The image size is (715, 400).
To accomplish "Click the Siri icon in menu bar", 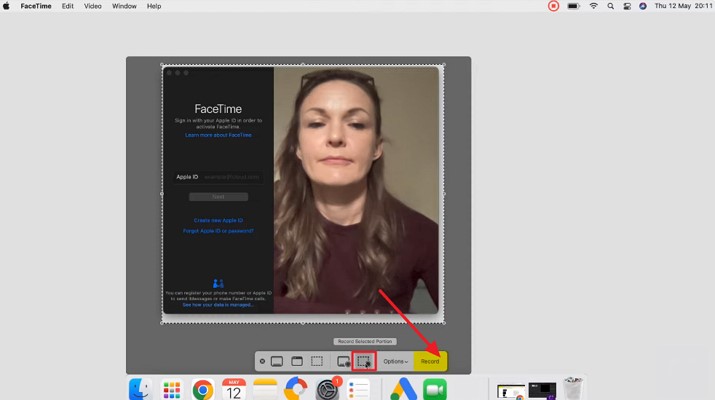I will click(x=643, y=6).
